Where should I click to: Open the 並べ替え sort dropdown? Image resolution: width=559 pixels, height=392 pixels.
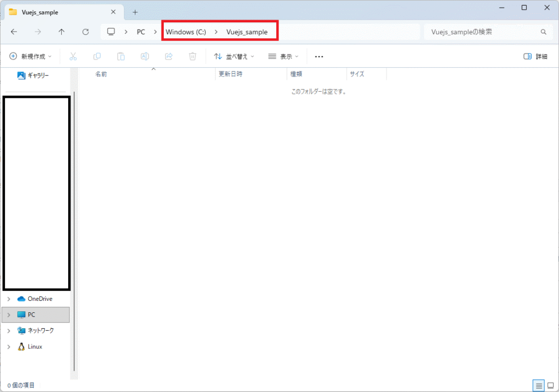[x=234, y=56]
